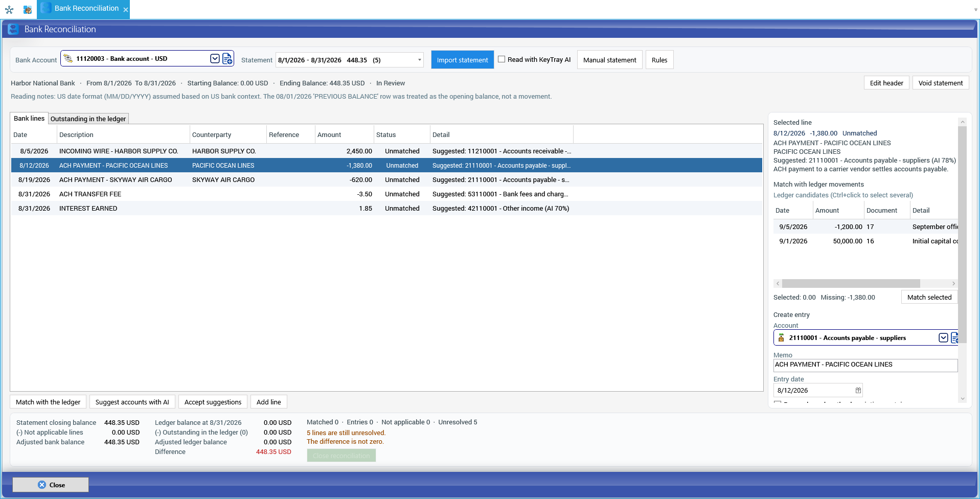Click Manual statement button
Viewport: 980px width, 499px height.
coord(609,60)
